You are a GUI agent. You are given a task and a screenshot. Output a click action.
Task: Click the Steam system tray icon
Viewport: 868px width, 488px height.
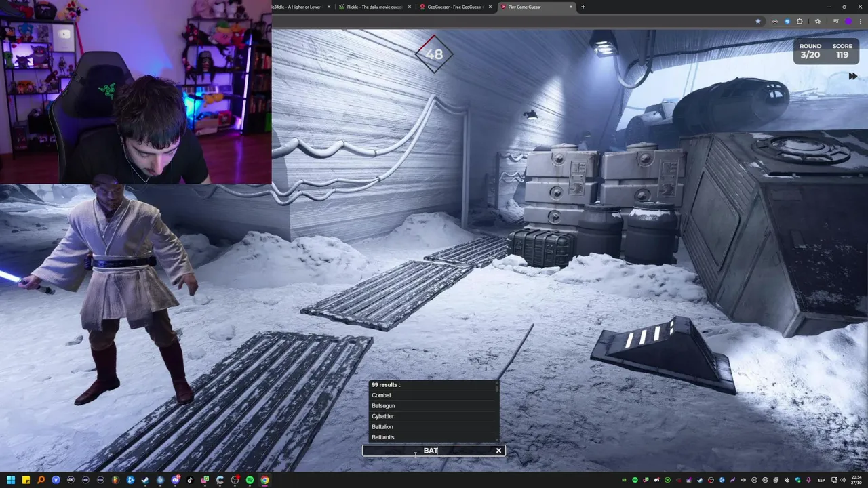(x=700, y=480)
